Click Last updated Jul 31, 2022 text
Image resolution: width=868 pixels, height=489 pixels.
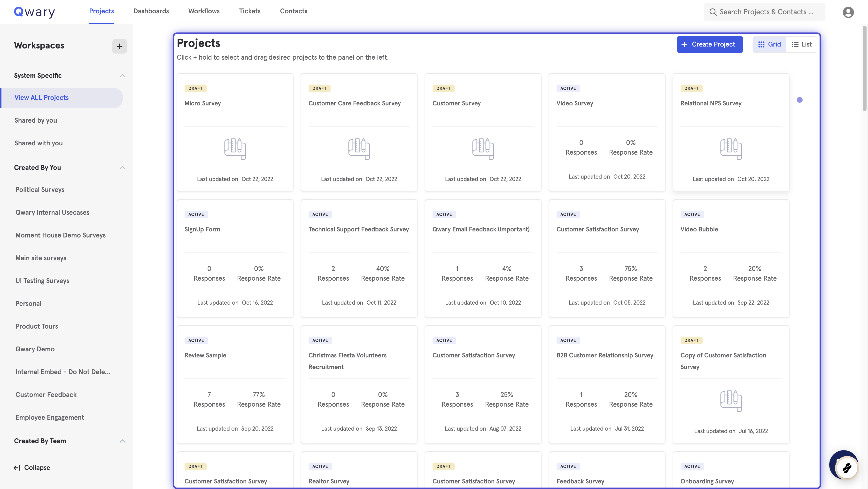coord(607,429)
